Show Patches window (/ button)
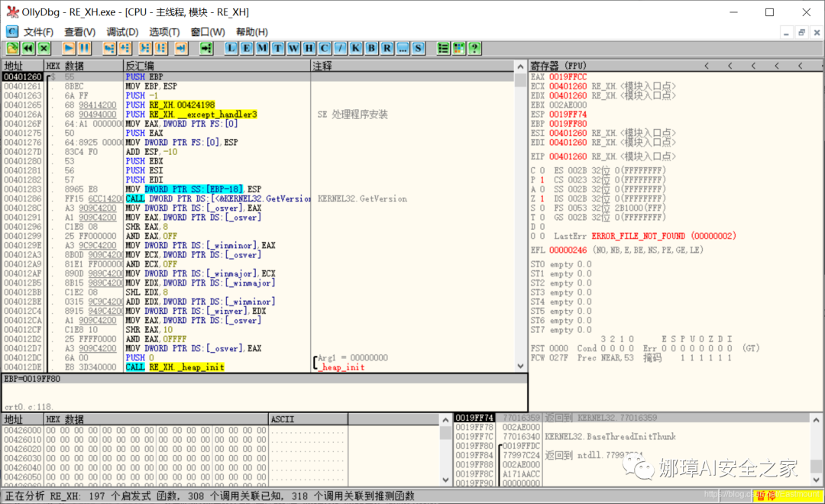Screen dimensions: 825x504 pos(340,48)
